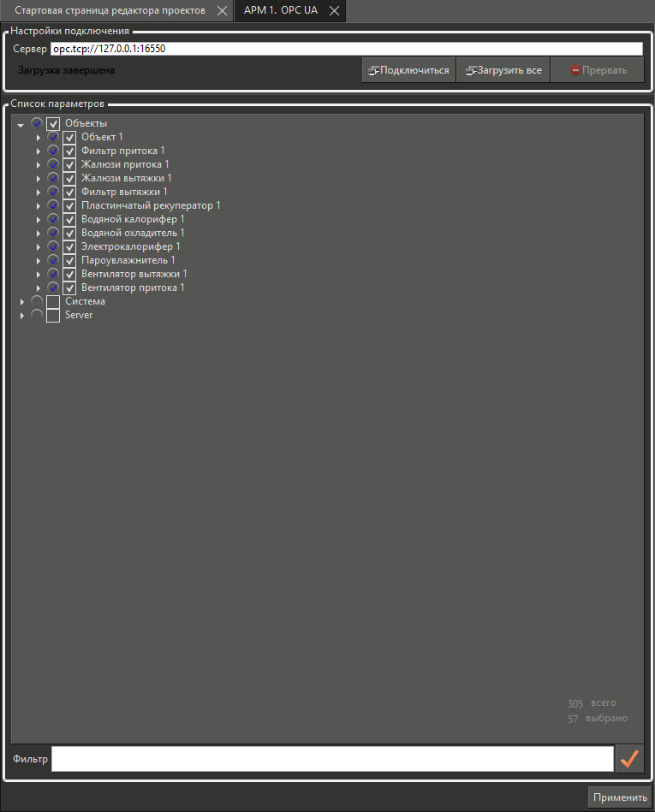655x812 pixels.
Task: Collapse the Объекты tree node
Action: click(21, 124)
